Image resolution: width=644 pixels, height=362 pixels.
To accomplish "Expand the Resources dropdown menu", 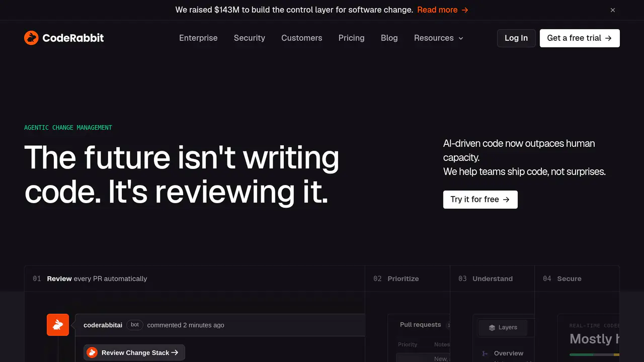I will tap(439, 38).
